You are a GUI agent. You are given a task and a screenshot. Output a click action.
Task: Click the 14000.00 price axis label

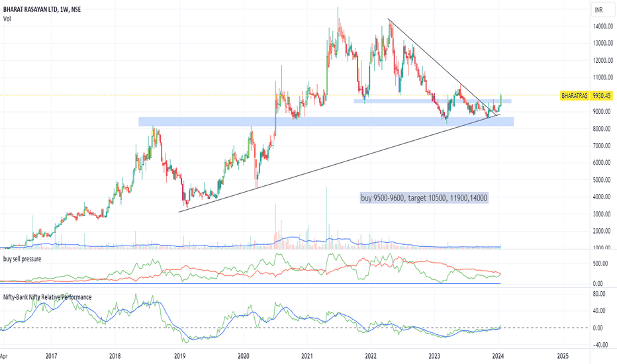pyautogui.click(x=602, y=26)
